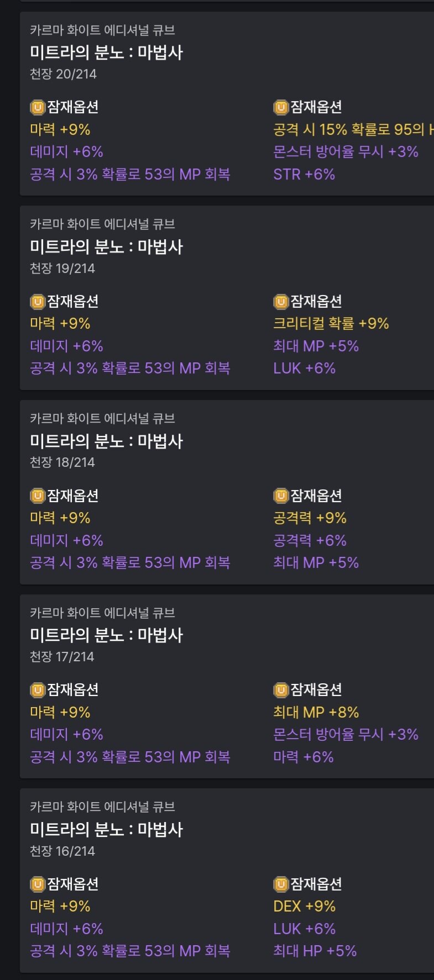The width and height of the screenshot is (434, 980).
Task: Select the 미트라의 분노 title above 천장 20/214
Action: point(106,52)
